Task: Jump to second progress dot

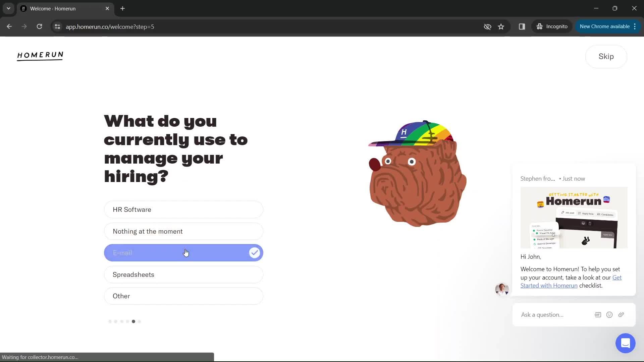Action: coord(116,321)
